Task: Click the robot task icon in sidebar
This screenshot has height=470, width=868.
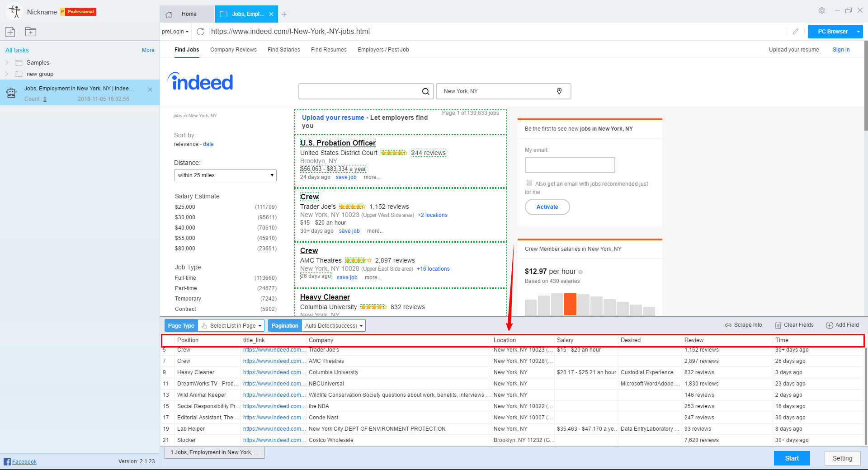Action: (x=11, y=93)
